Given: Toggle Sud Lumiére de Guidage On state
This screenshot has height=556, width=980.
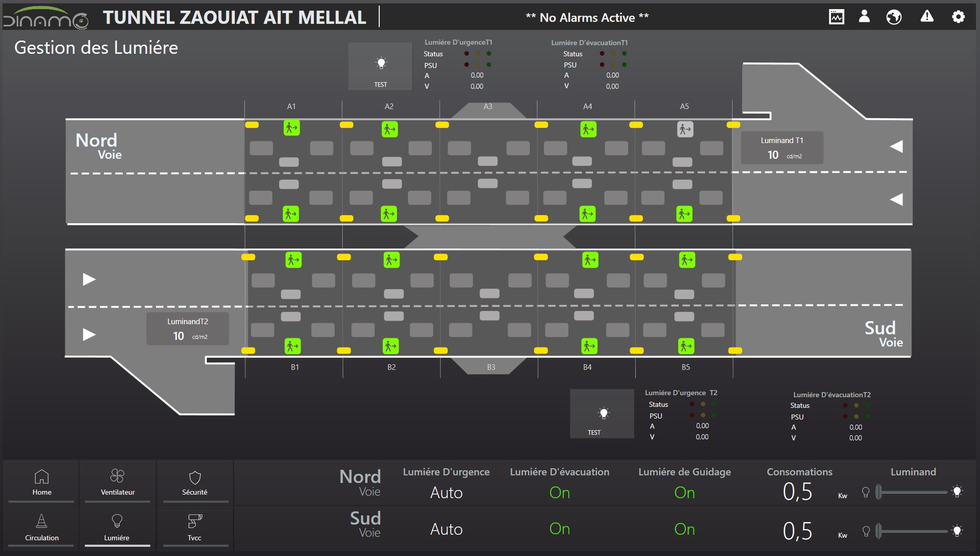Looking at the screenshot, I should coord(684,529).
